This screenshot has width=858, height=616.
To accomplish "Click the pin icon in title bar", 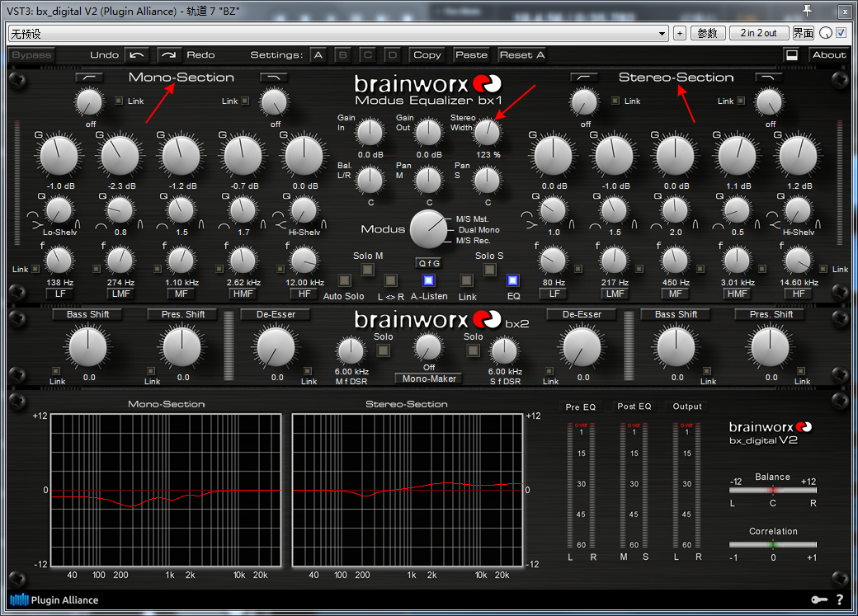I will click(x=807, y=11).
